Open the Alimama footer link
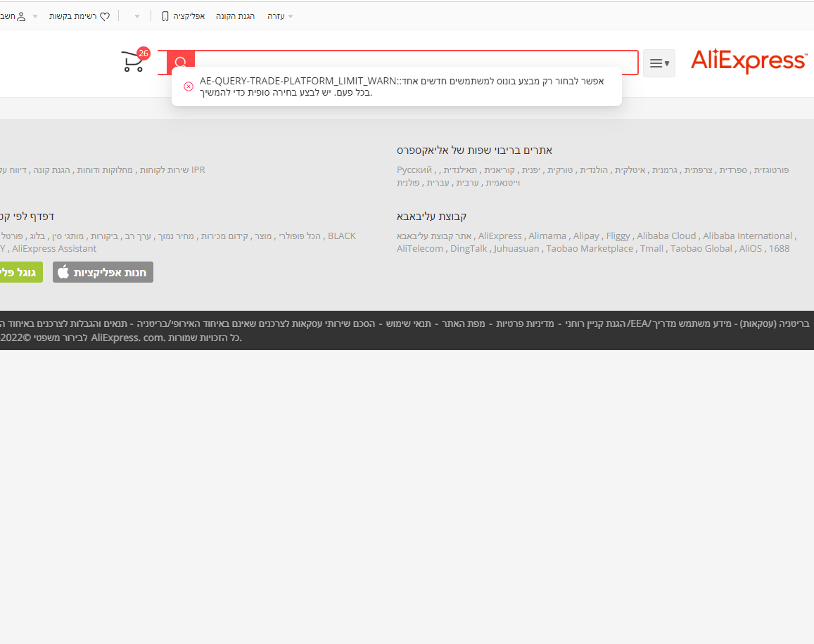 coord(547,236)
